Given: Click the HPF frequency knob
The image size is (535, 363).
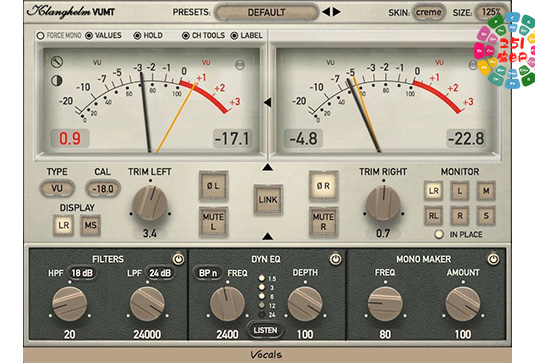Looking at the screenshot, I should click(x=70, y=304).
